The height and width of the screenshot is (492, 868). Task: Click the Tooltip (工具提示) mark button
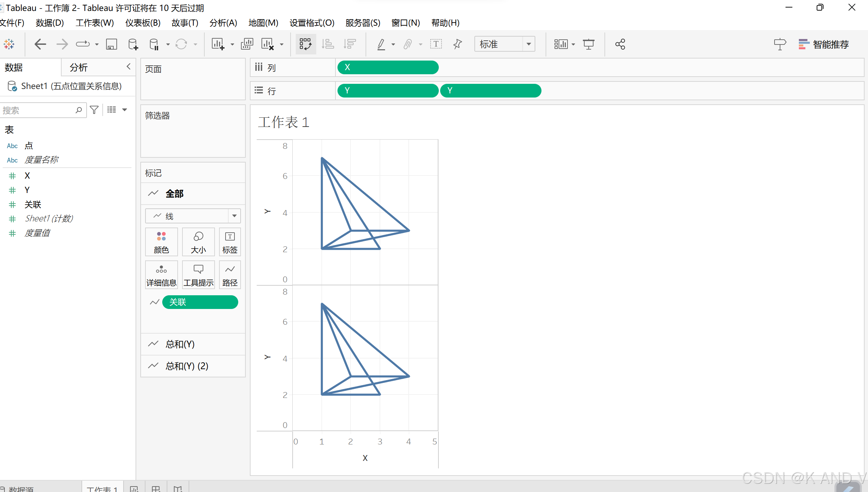pyautogui.click(x=198, y=275)
